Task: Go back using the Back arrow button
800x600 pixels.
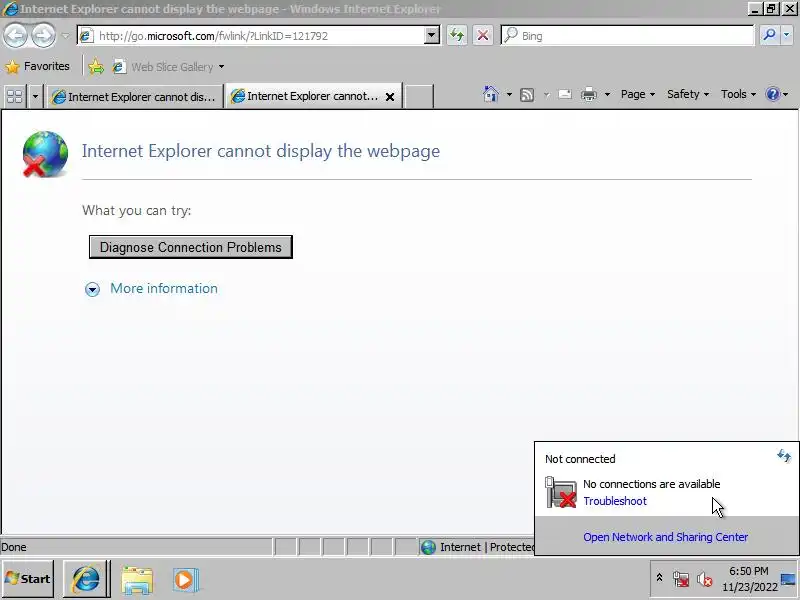Action: [16, 36]
